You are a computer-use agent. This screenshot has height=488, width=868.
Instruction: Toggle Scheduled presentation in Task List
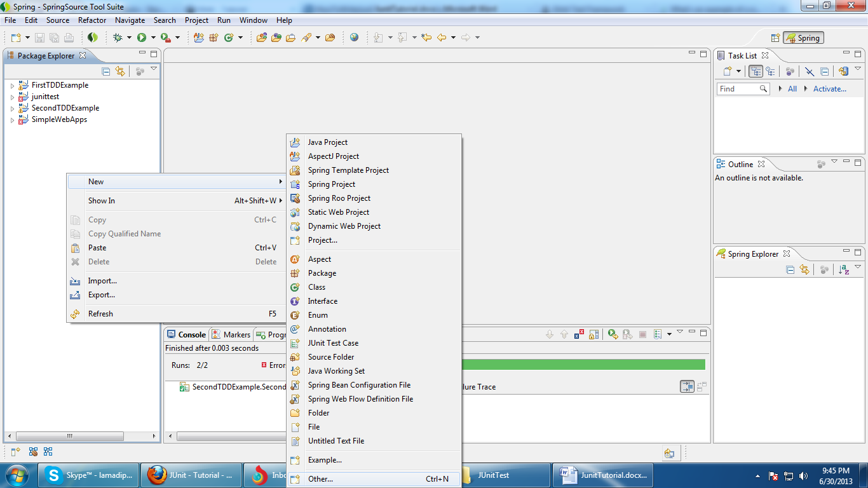point(770,71)
